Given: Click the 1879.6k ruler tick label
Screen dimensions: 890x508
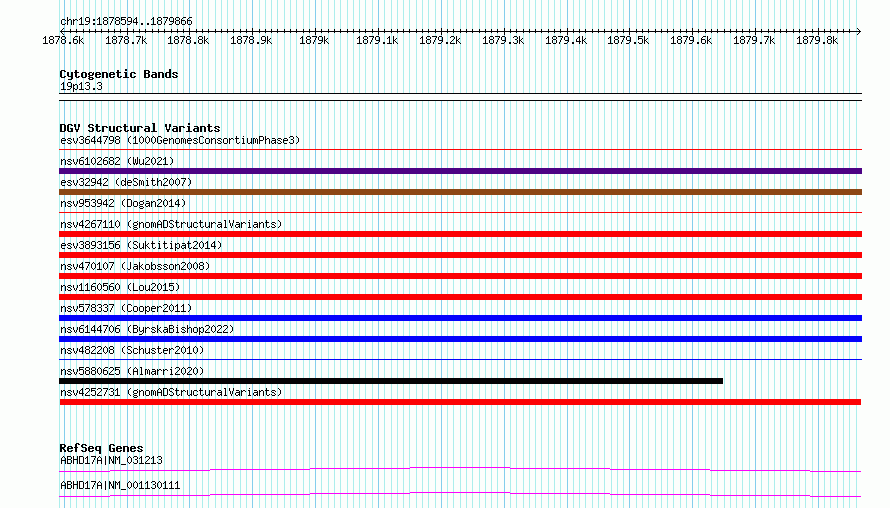Looking at the screenshot, I should pos(691,40).
